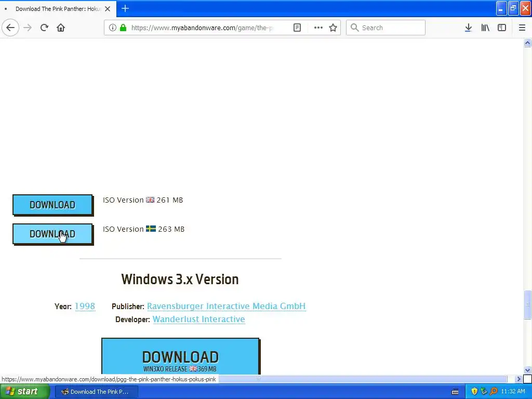Select Firefox taskbar button Download The Pink P...

click(96, 392)
